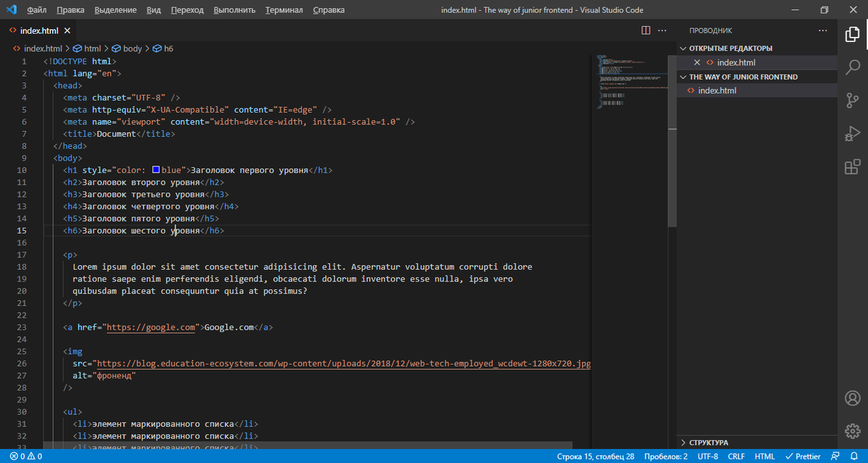
Task: Open the Справка menu
Action: pyautogui.click(x=328, y=10)
